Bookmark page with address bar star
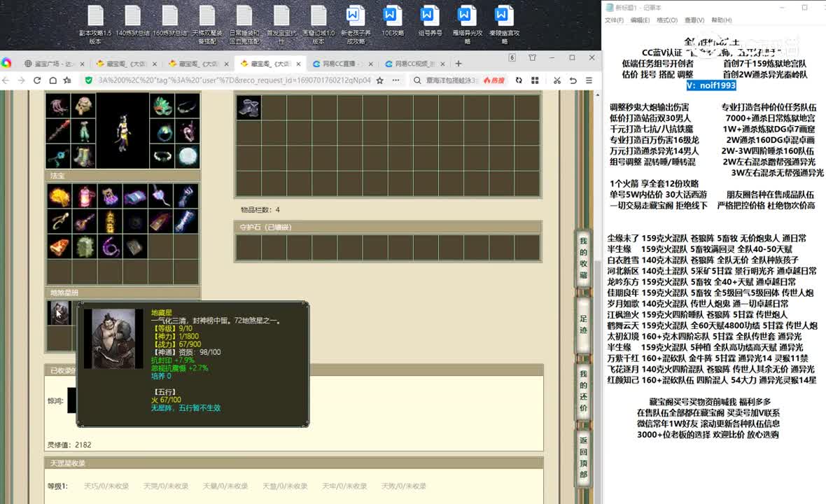 380,80
